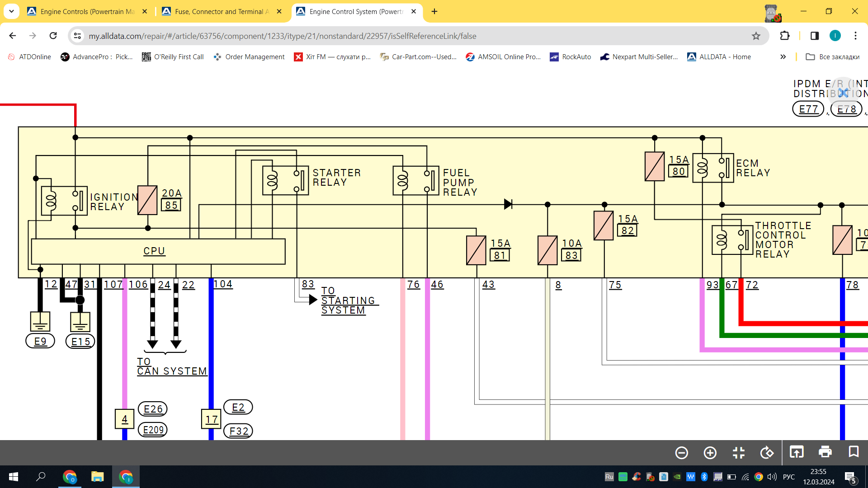868x488 pixels.
Task: Click the zoom out icon
Action: pyautogui.click(x=681, y=452)
